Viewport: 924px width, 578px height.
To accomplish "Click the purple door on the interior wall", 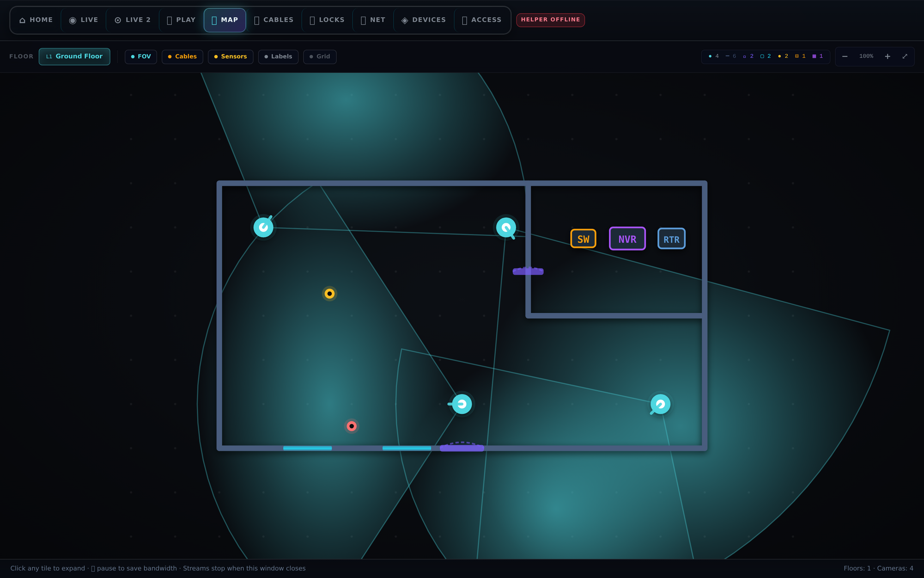I will click(x=528, y=271).
